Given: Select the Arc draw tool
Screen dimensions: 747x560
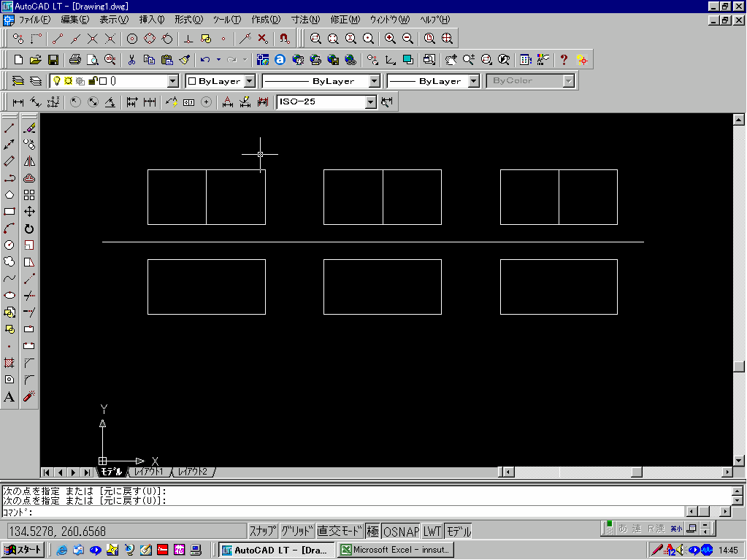Looking at the screenshot, I should [x=9, y=229].
